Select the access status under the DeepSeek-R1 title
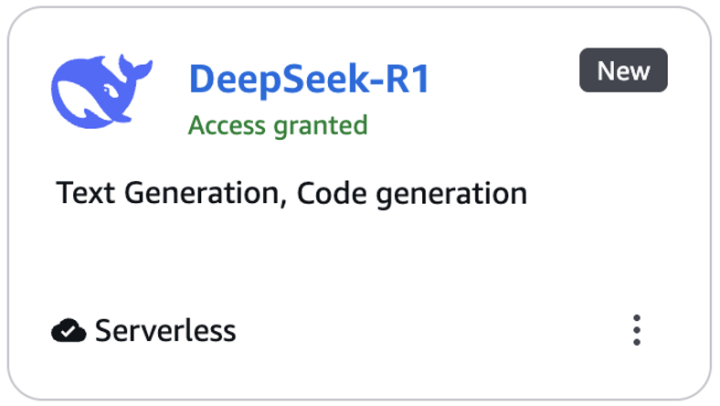The image size is (720, 406). (278, 126)
